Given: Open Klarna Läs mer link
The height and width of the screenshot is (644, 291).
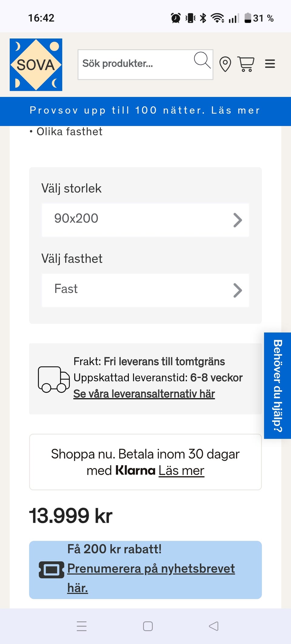Looking at the screenshot, I should click(x=181, y=471).
